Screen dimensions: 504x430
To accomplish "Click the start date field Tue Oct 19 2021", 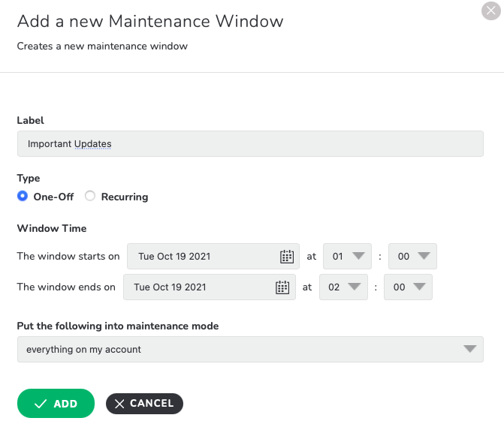I will [x=213, y=256].
